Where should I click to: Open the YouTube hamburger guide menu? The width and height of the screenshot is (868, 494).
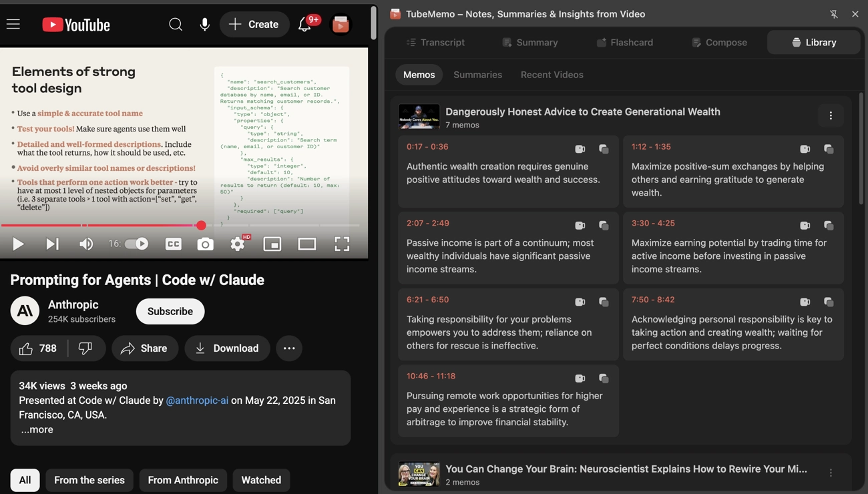pos(13,25)
